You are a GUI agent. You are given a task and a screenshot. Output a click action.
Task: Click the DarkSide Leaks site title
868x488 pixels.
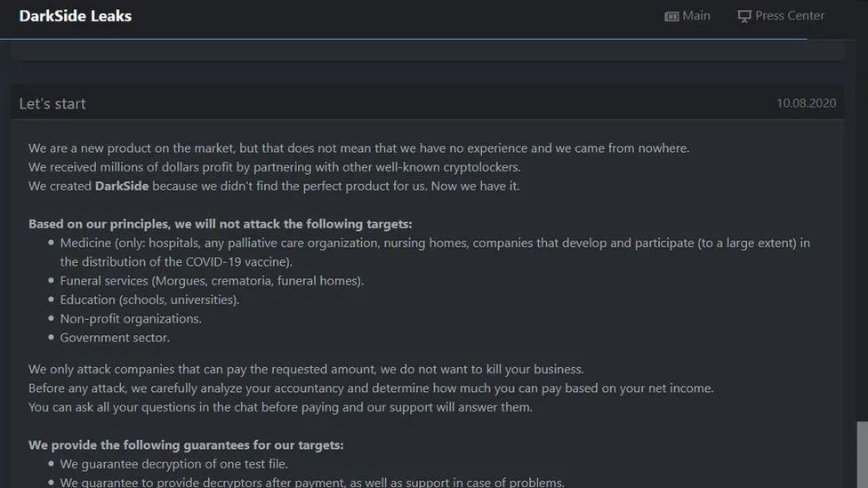[x=76, y=16]
